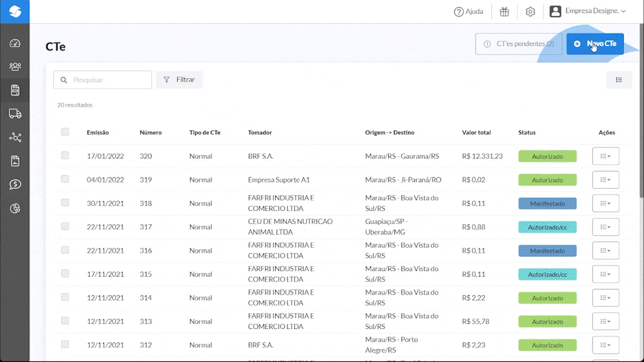
Task: Open actions dropdown for CTe 316
Action: click(x=606, y=251)
